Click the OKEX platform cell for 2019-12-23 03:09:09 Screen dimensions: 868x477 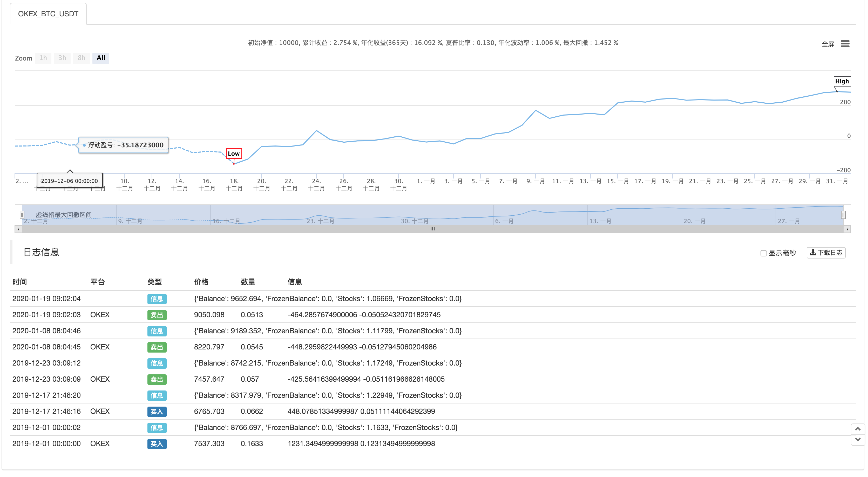coord(100,379)
